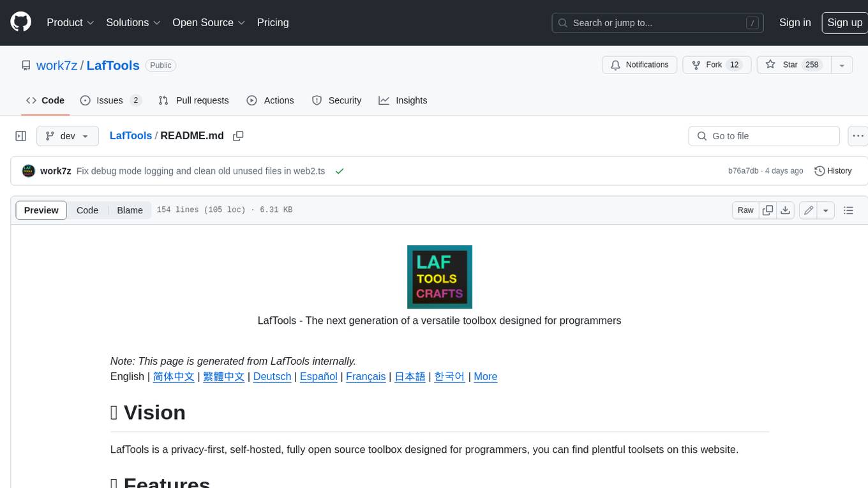Select the Blame view

tap(130, 210)
